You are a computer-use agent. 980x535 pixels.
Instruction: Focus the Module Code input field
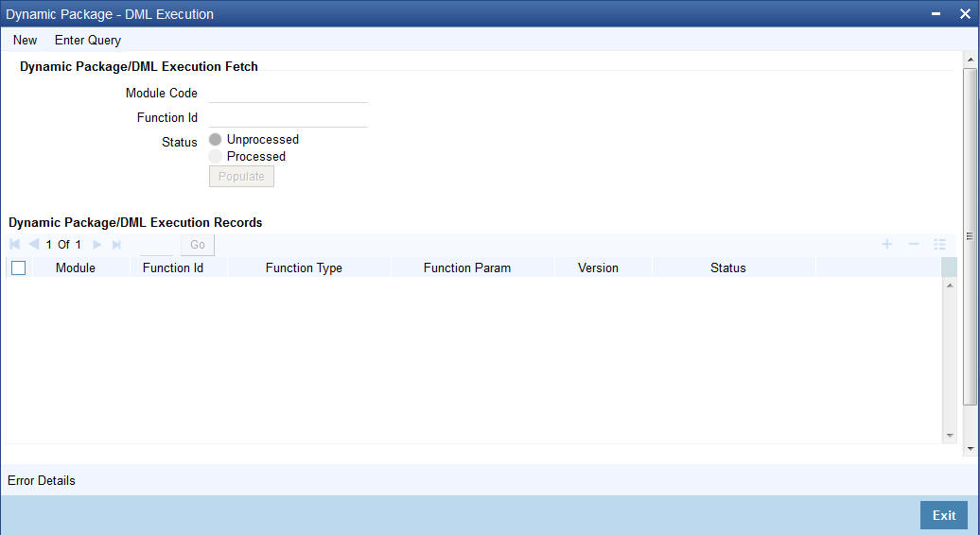289,93
